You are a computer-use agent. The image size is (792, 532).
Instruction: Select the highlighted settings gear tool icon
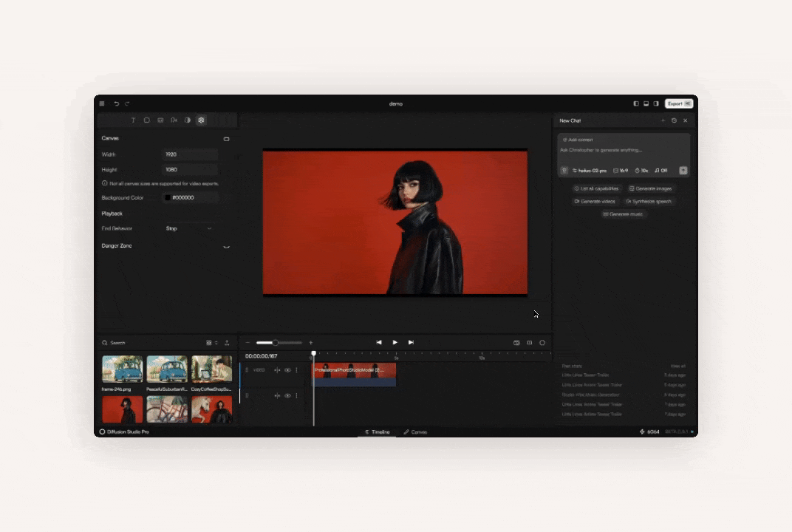(x=201, y=120)
